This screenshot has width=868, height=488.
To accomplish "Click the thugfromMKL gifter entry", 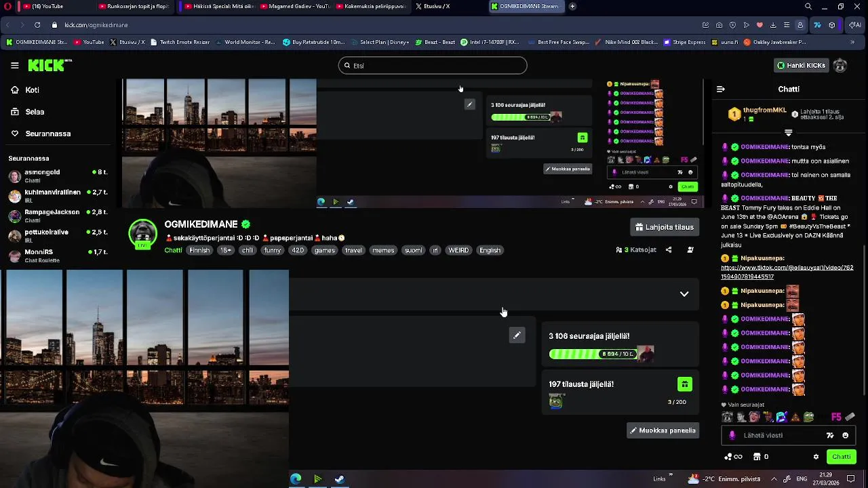I will 757,114.
